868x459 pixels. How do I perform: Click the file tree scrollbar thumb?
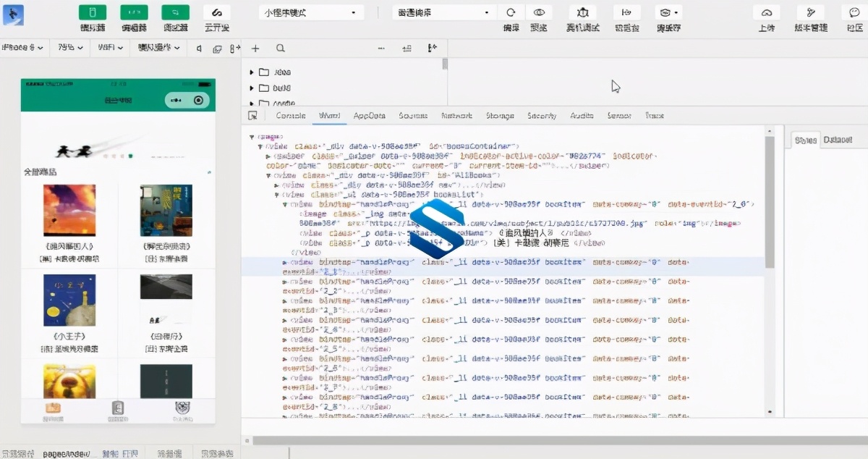pos(445,64)
